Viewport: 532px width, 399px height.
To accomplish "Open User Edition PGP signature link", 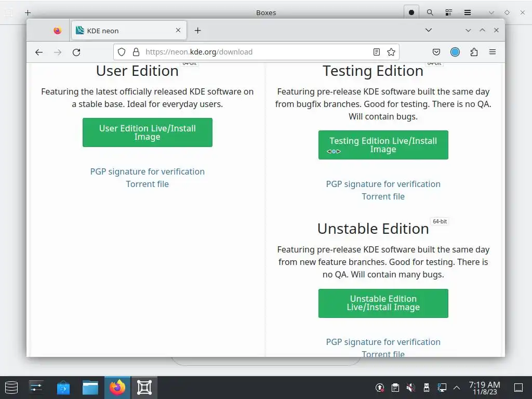I will coord(147,171).
